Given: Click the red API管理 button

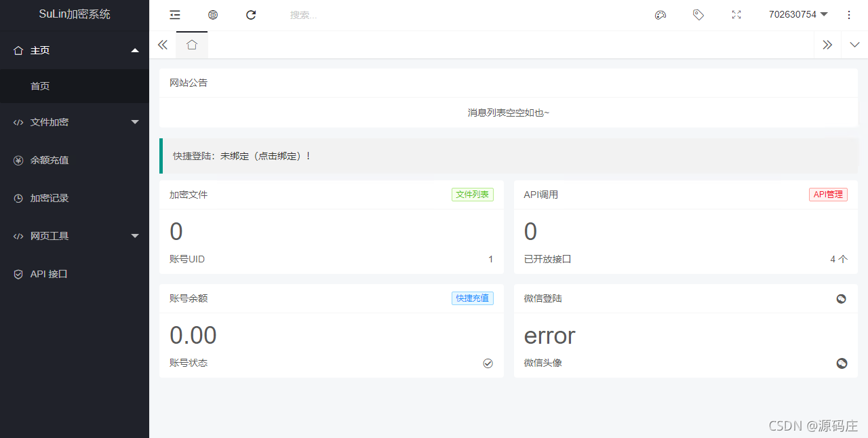Looking at the screenshot, I should (828, 195).
